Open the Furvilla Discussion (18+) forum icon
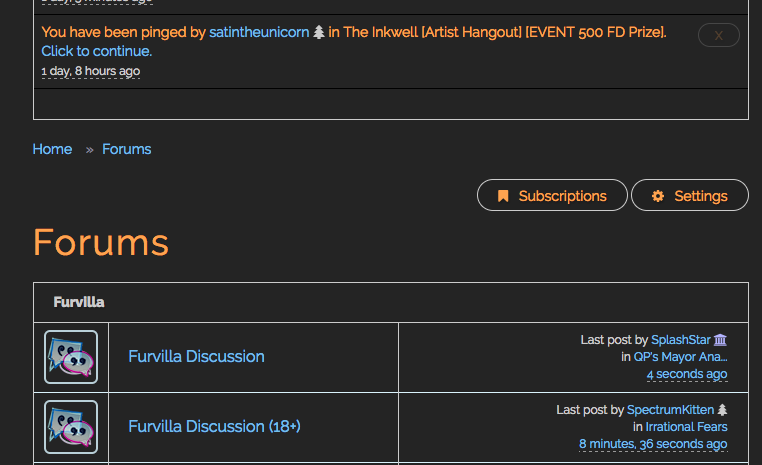The height and width of the screenshot is (465, 762). [x=71, y=427]
